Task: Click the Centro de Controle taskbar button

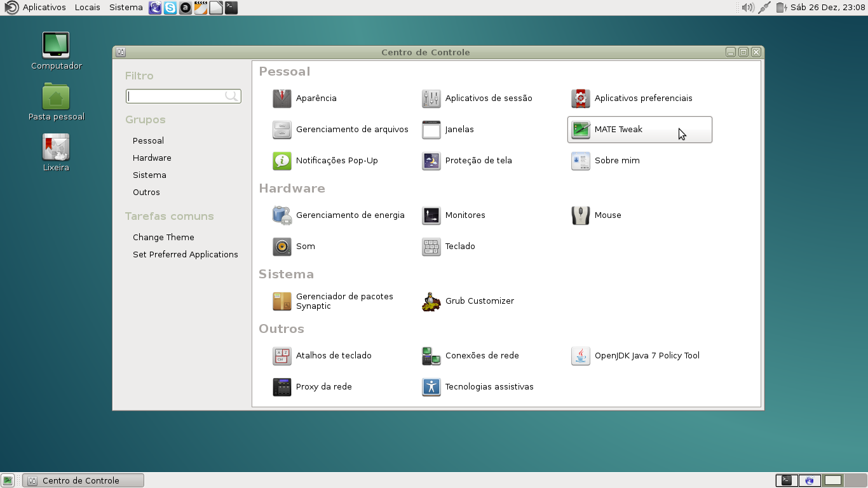Action: 83,480
